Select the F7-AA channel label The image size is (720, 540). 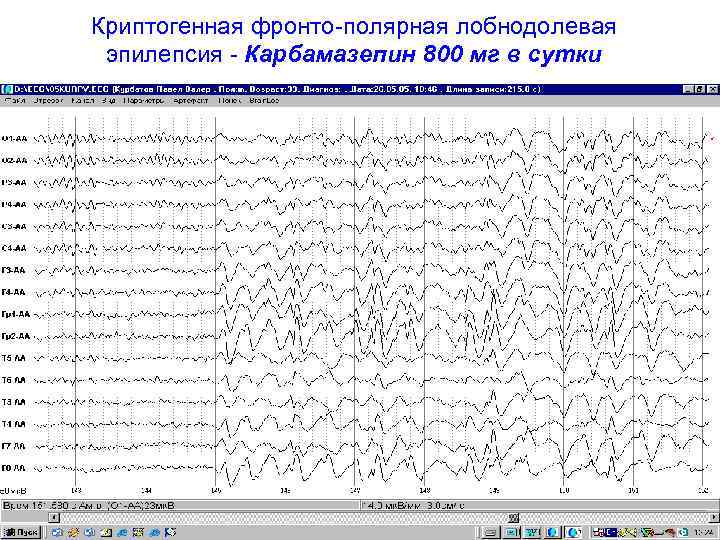[13, 446]
